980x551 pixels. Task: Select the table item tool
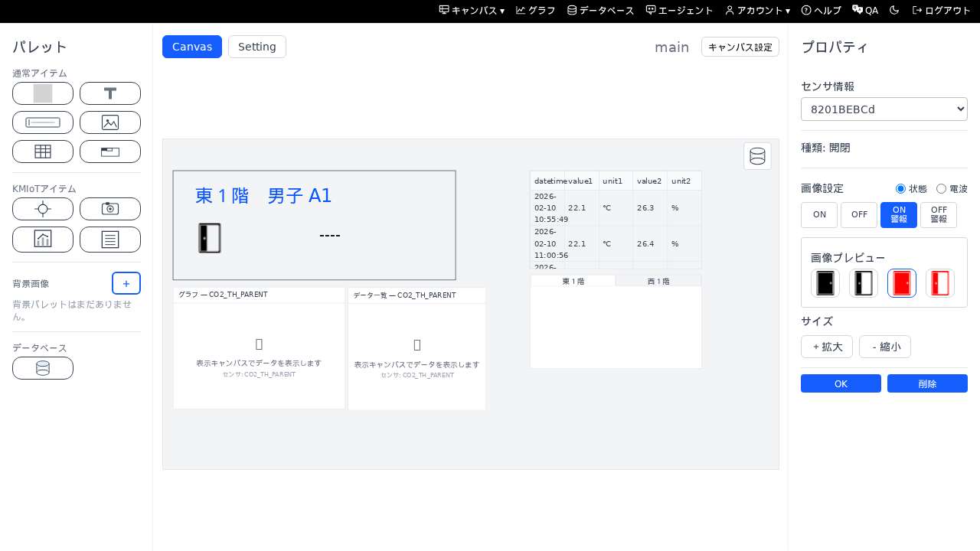click(x=43, y=152)
